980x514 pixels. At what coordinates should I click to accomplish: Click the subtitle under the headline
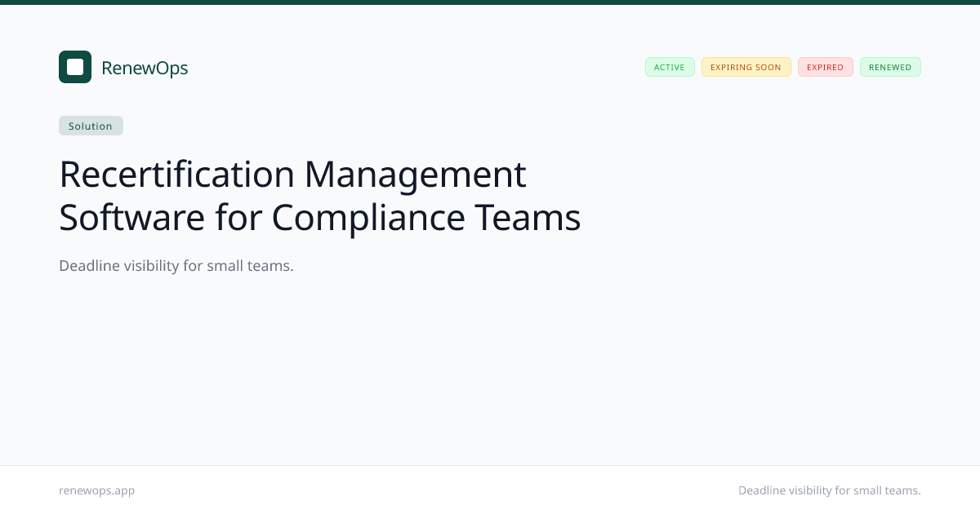coord(176,266)
